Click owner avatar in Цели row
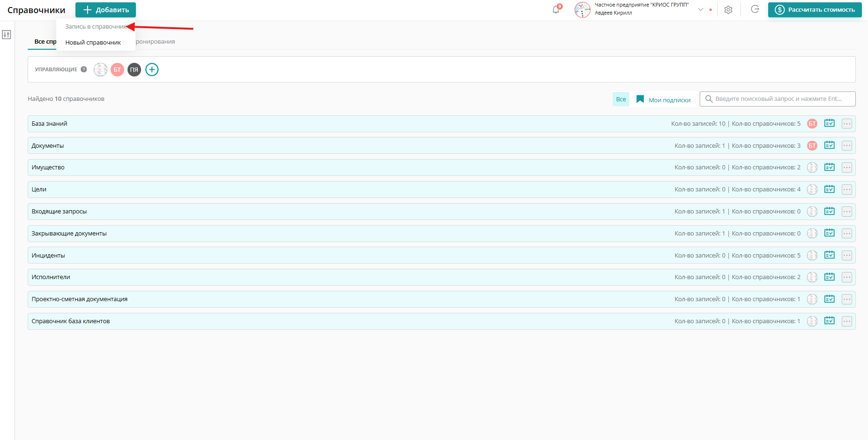Image resolution: width=868 pixels, height=440 pixels. [x=812, y=190]
